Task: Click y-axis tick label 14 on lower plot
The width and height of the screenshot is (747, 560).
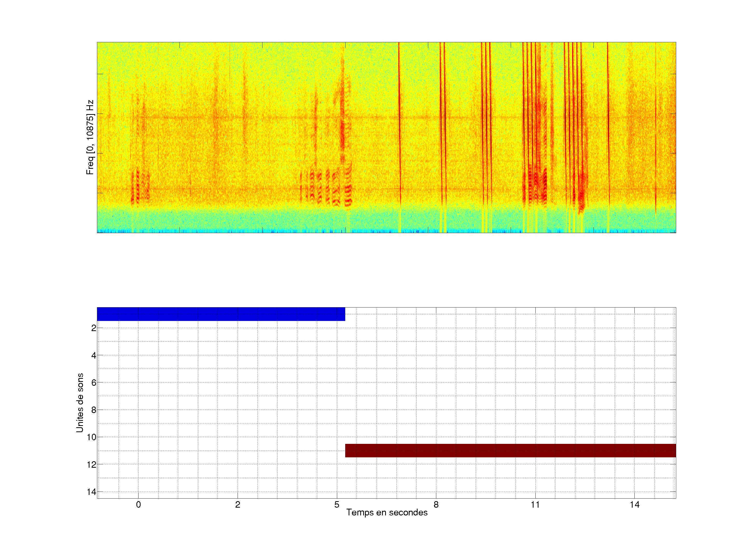Action: click(x=92, y=492)
